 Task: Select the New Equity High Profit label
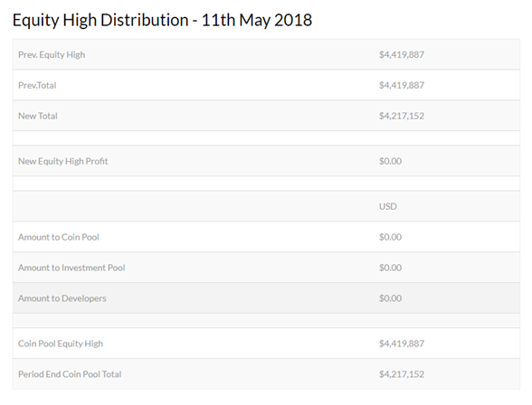(x=63, y=161)
